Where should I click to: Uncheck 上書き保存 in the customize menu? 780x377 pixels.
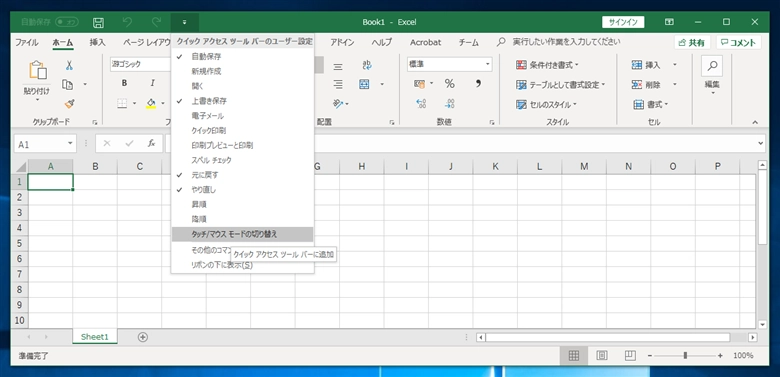point(242,101)
